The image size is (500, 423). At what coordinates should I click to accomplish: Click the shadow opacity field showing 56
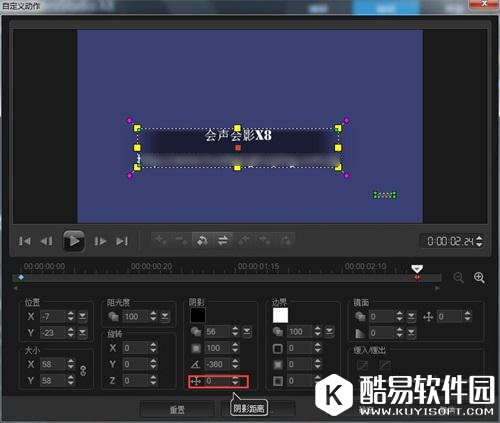click(218, 332)
